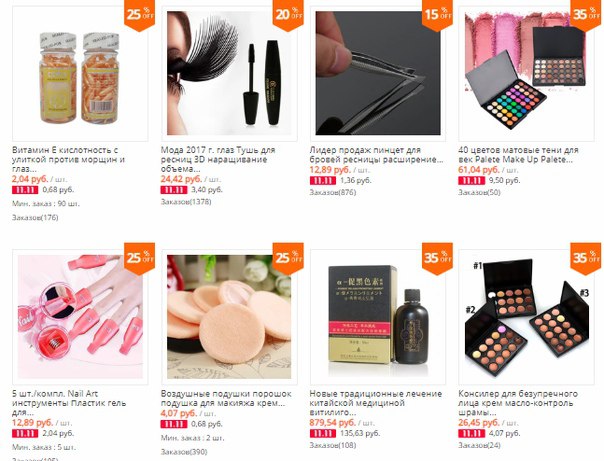The width and height of the screenshot is (604, 461).
Task: Open the Vitamin E capsule bottles thumbnail
Action: 80,73
